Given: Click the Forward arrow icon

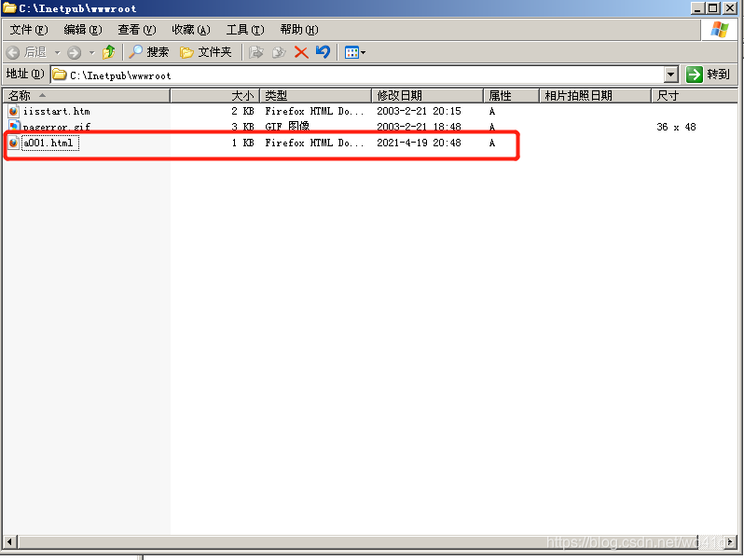Looking at the screenshot, I should (x=74, y=52).
